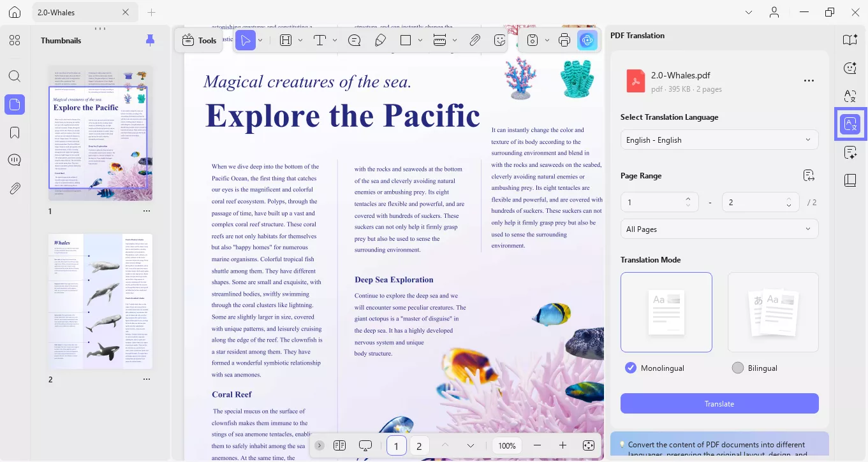This screenshot has width=868, height=462.
Task: Open the bookmarks panel icon
Action: point(15,132)
